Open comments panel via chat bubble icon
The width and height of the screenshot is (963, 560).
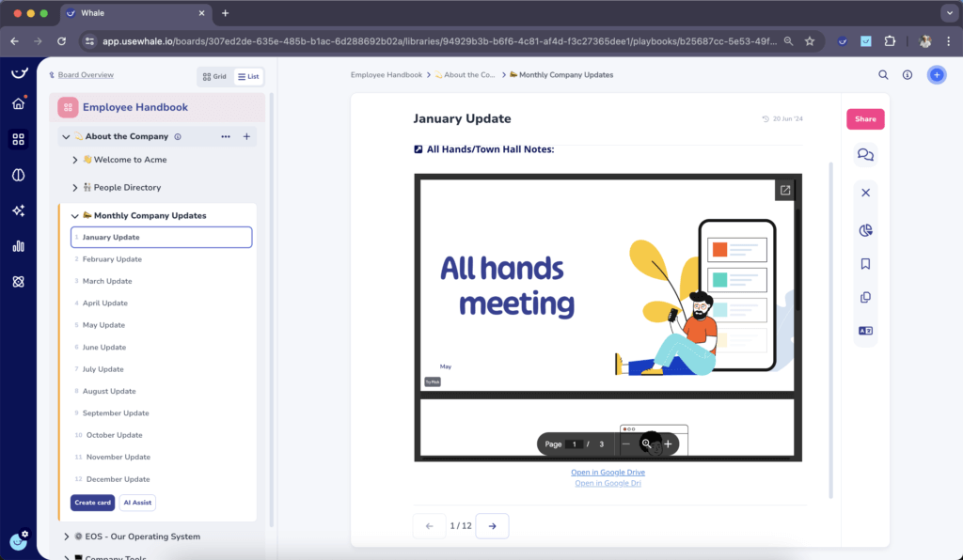[x=865, y=153]
